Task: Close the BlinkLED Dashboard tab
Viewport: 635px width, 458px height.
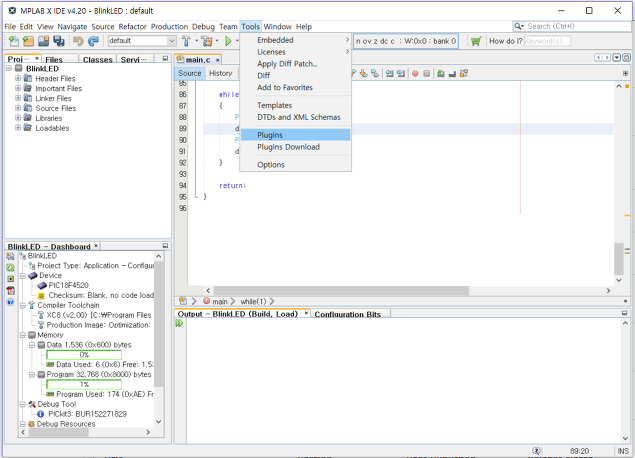Action: click(x=96, y=246)
